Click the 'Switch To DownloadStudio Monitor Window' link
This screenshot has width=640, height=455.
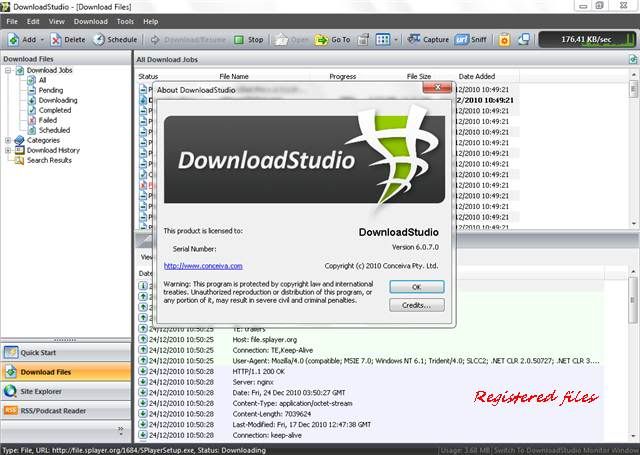coord(566,451)
